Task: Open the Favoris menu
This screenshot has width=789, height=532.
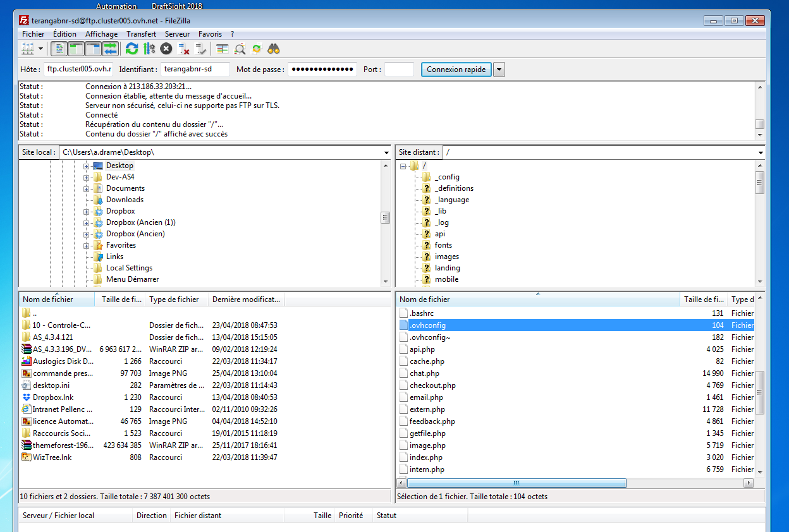Action: [x=210, y=34]
